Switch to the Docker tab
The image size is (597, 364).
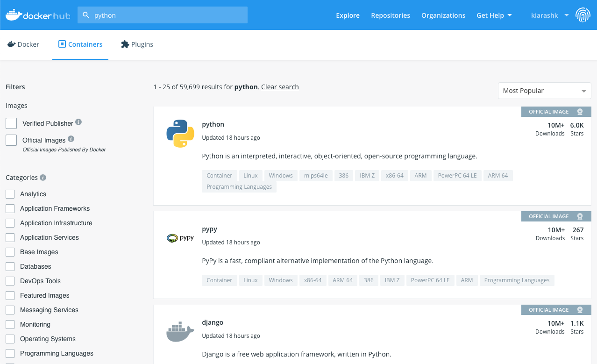(x=23, y=44)
